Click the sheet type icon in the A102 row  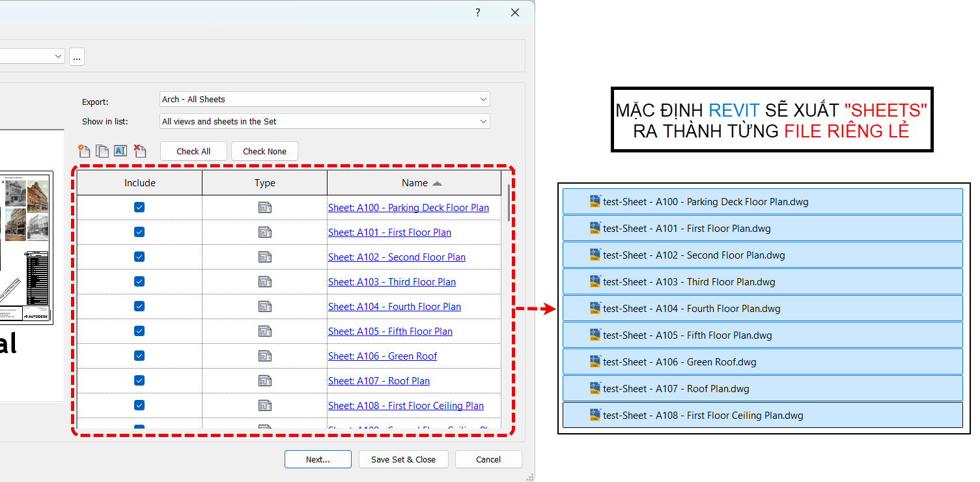[x=265, y=257]
